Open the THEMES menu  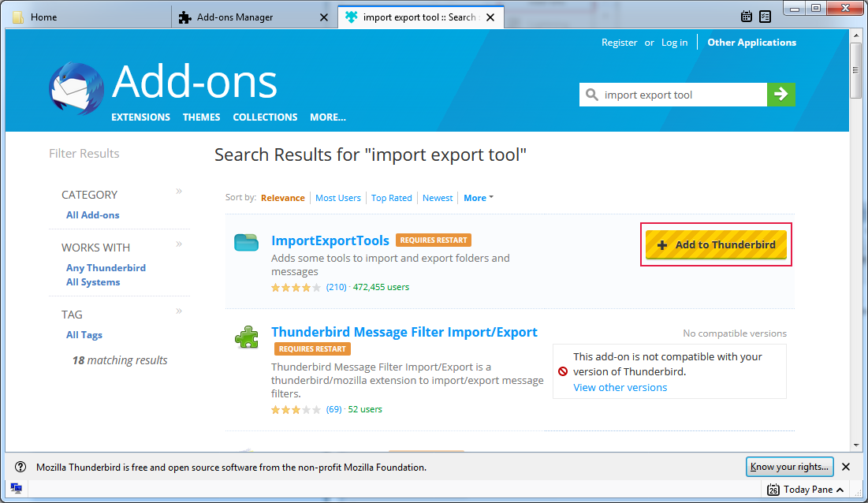pos(202,117)
